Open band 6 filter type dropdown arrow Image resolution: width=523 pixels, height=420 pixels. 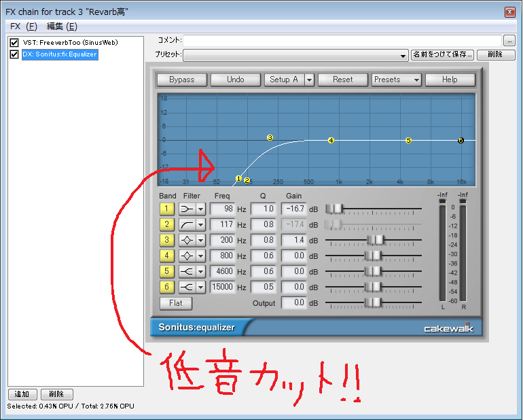(200, 287)
